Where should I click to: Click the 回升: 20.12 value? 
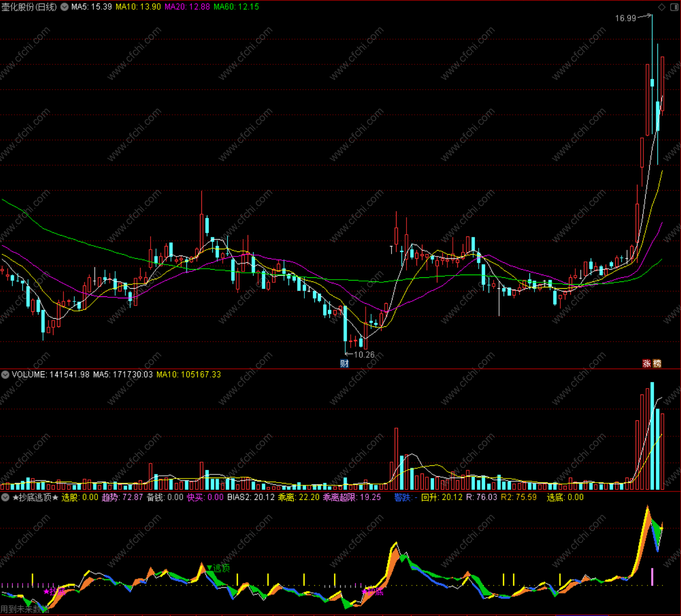[442, 497]
